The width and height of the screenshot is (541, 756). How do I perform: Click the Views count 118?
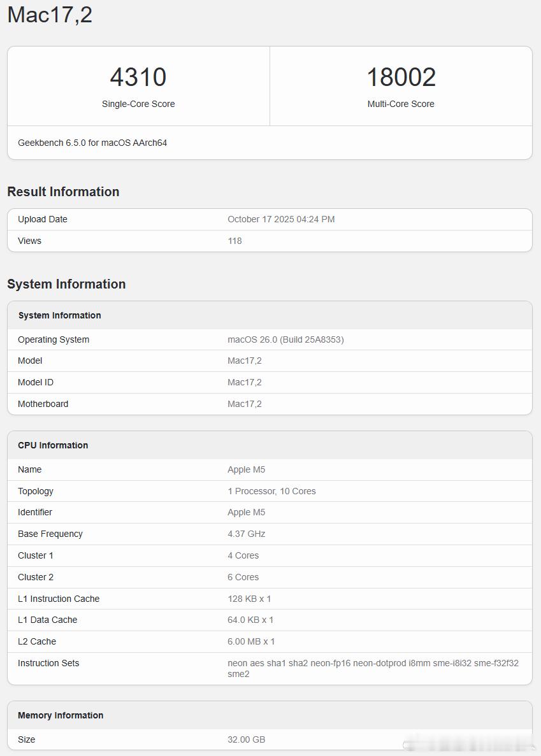[234, 241]
